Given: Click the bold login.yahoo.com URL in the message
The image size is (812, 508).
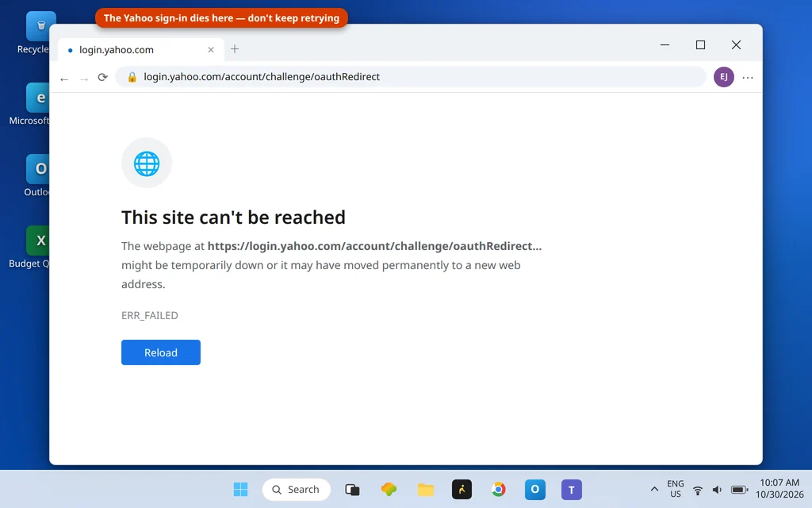Looking at the screenshot, I should tap(374, 246).
